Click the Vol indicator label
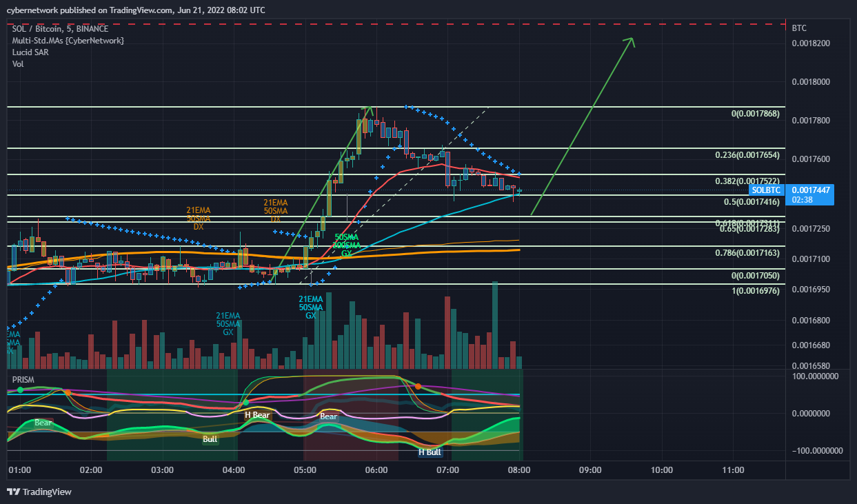The width and height of the screenshot is (857, 504). (x=18, y=64)
